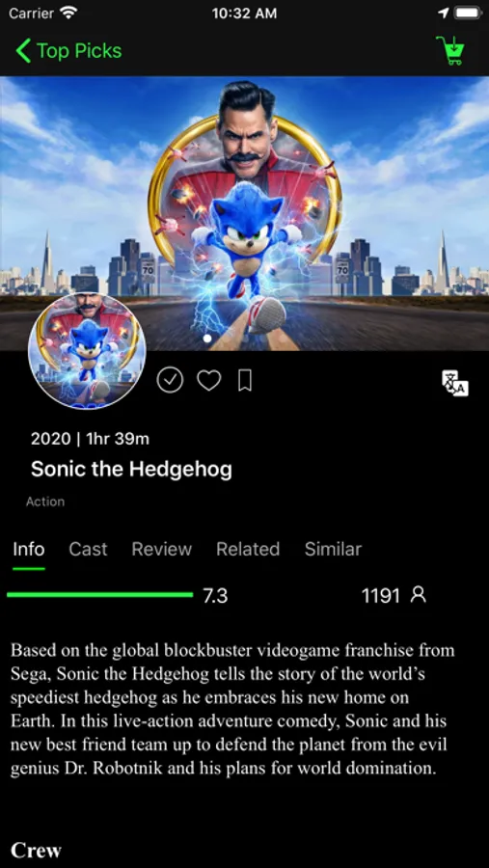This screenshot has height=868, width=489.
Task: Open the Similar tab
Action: [333, 549]
